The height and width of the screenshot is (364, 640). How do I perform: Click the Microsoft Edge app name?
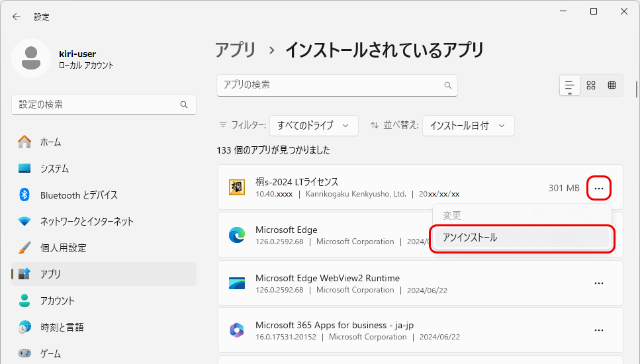click(x=286, y=230)
